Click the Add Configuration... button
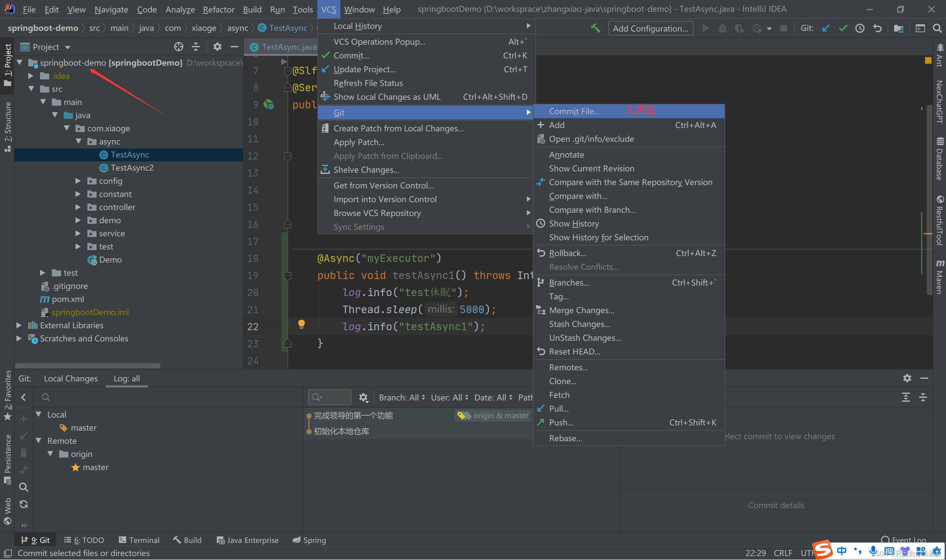 pyautogui.click(x=650, y=29)
